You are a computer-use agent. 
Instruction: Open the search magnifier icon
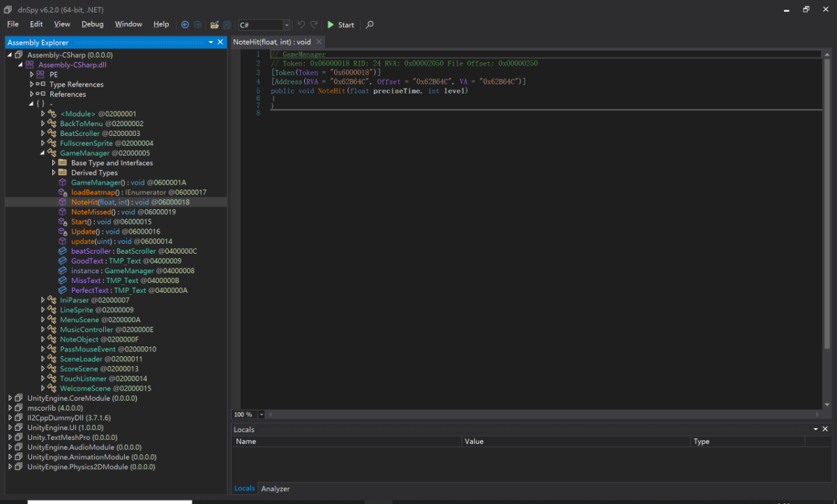(x=370, y=24)
